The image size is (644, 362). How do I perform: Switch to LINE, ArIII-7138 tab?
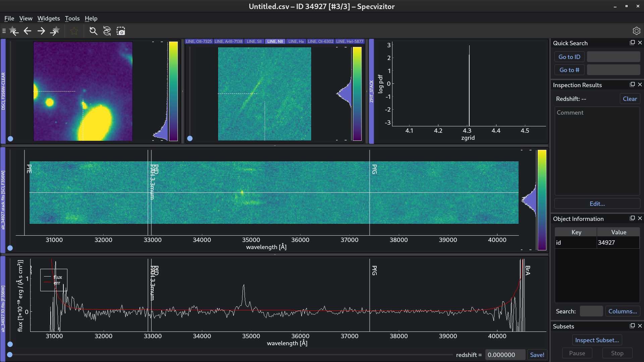(x=228, y=42)
